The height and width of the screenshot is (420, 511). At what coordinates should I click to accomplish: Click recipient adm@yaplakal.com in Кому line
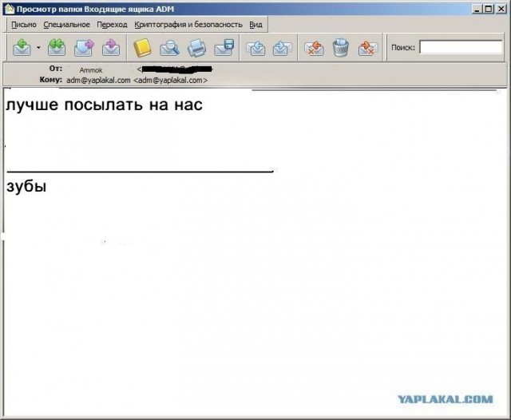pyautogui.click(x=98, y=80)
